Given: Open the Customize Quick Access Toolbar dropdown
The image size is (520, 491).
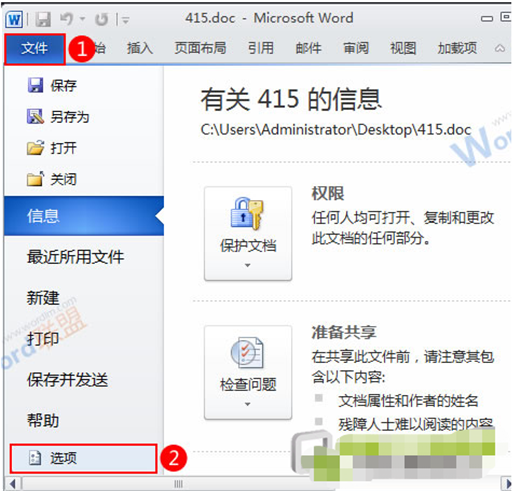Looking at the screenshot, I should coord(125,20).
